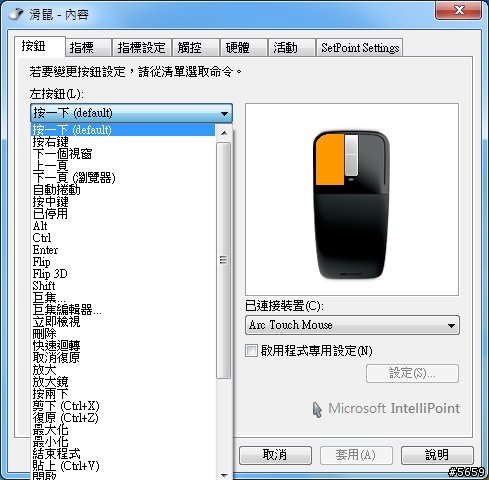
Task: Choose 最大化 from the list
Action: pyautogui.click(x=123, y=430)
